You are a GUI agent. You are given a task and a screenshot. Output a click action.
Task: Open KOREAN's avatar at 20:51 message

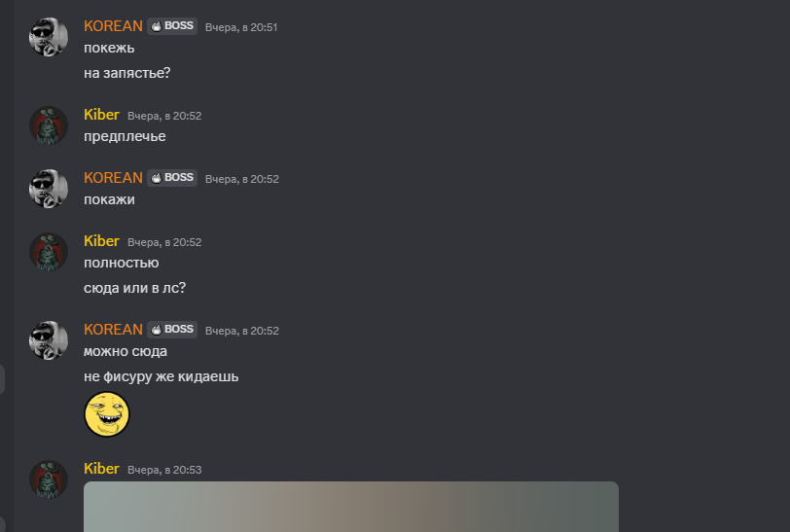click(x=49, y=37)
